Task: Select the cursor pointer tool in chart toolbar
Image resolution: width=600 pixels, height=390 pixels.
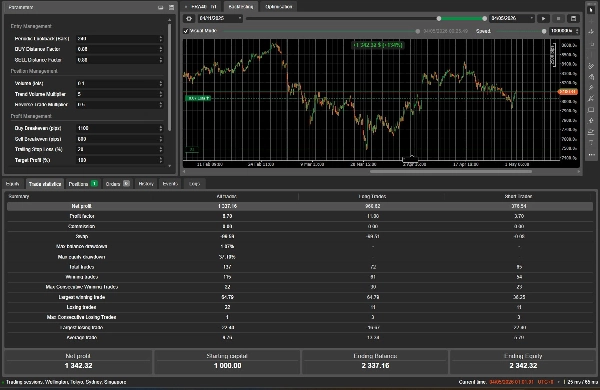Action: (592, 9)
